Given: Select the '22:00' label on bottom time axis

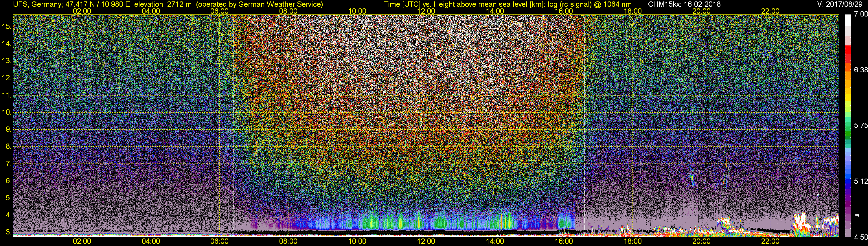Looking at the screenshot, I should (770, 241).
